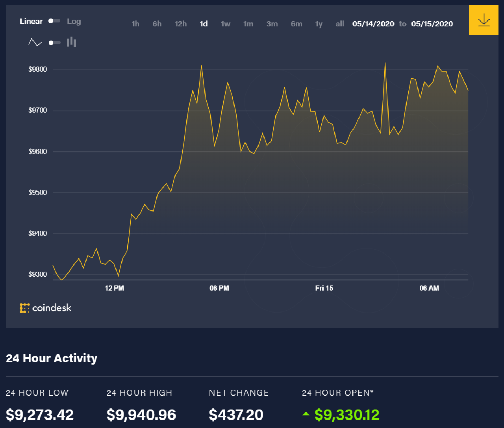Click the $9600 y-axis label
This screenshot has height=428, width=504.
37,152
